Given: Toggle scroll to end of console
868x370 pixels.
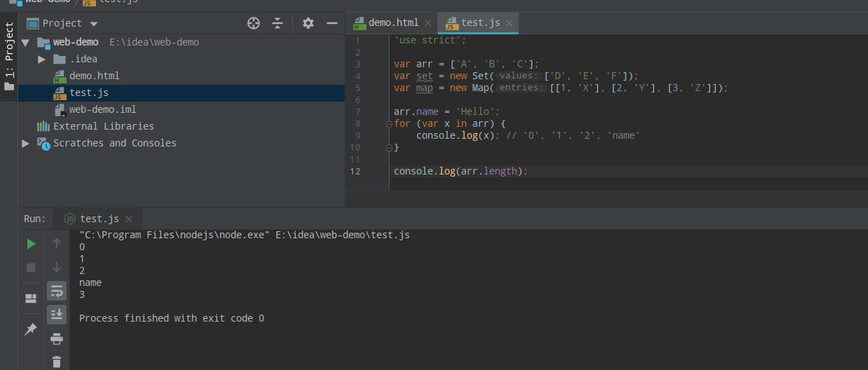Looking at the screenshot, I should tap(57, 314).
